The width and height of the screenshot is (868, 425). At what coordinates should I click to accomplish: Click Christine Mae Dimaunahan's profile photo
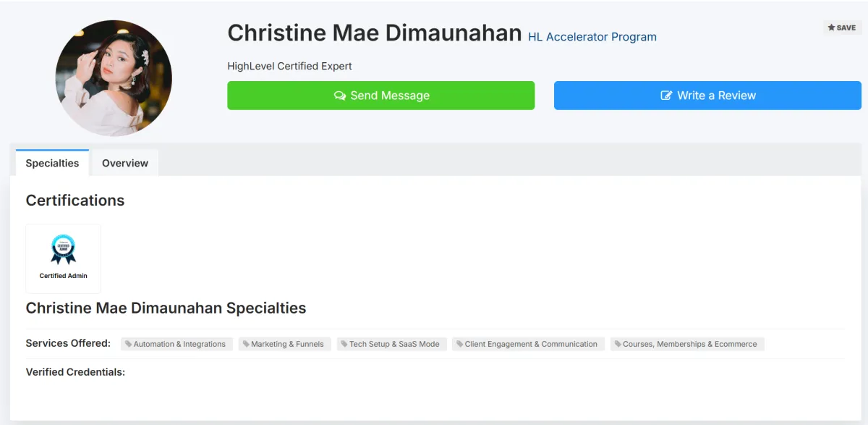tap(114, 78)
